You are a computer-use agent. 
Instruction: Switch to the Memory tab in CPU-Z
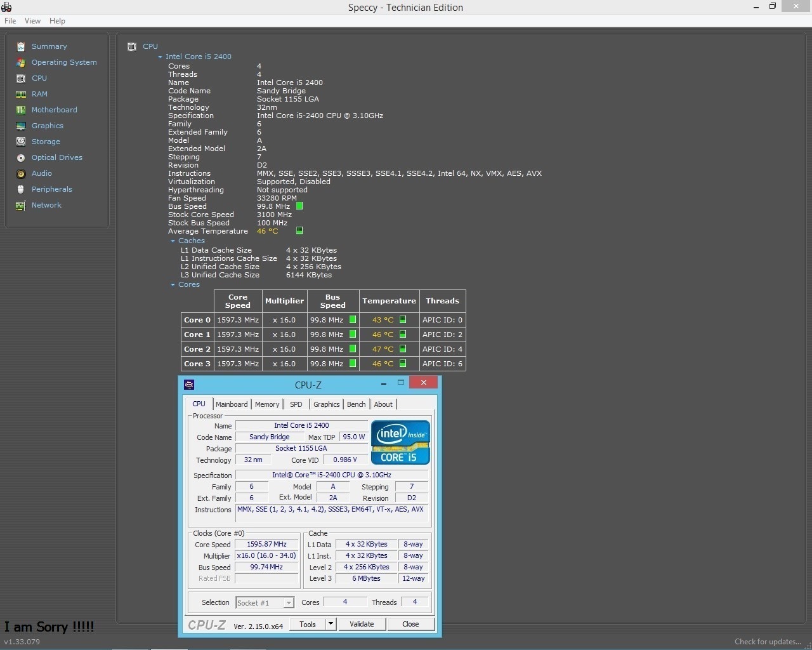[x=267, y=404]
